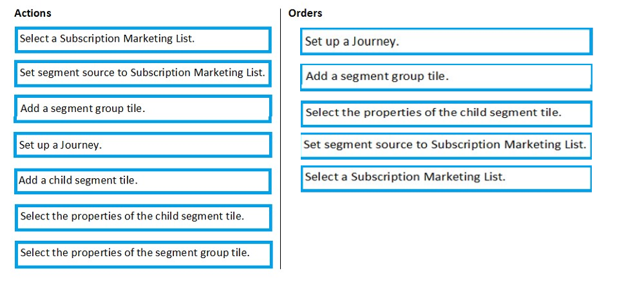Click the Orders heading
Image resolution: width=644 pixels, height=289 pixels.
pos(305,13)
